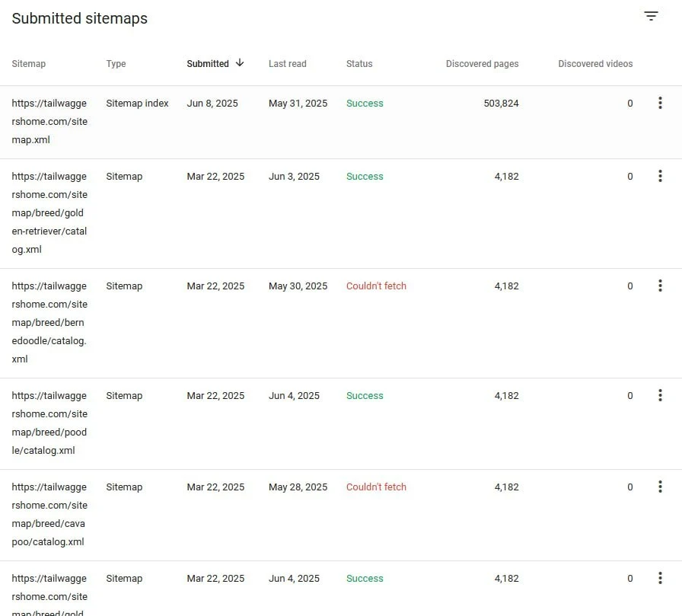Click the Sitemap column header

click(29, 64)
